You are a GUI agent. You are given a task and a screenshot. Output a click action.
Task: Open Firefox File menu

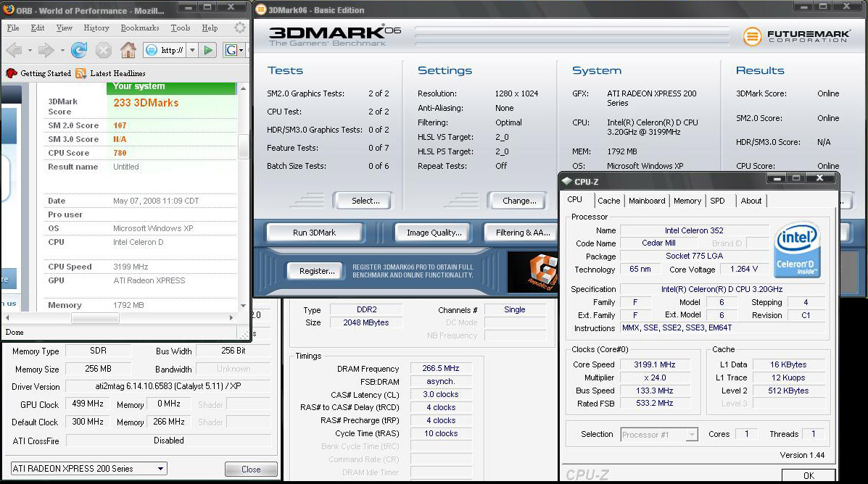pos(13,28)
